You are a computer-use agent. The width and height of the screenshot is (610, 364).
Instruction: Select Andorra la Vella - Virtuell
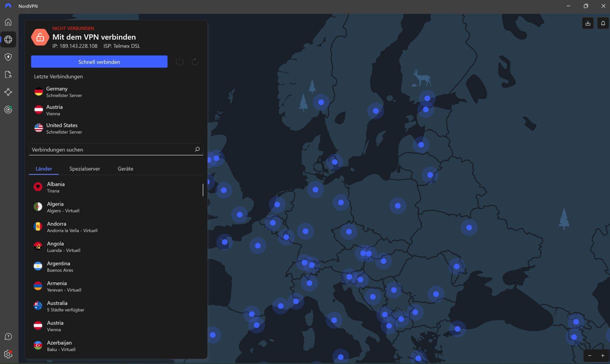pyautogui.click(x=116, y=227)
